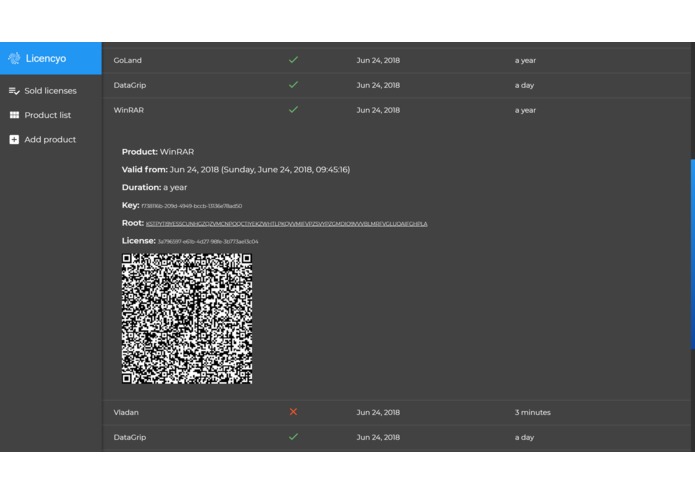Collapse the expanded WinRAR license row
695x494 pixels.
397,110
